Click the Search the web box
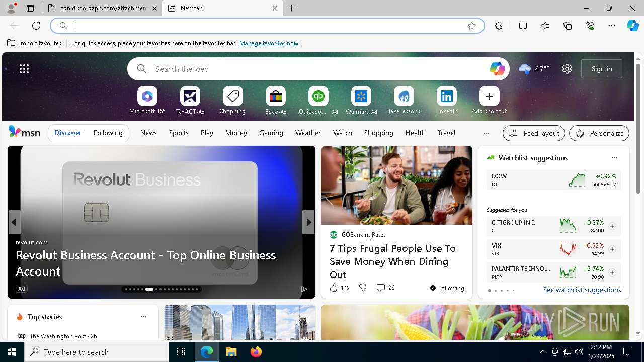 317,69
